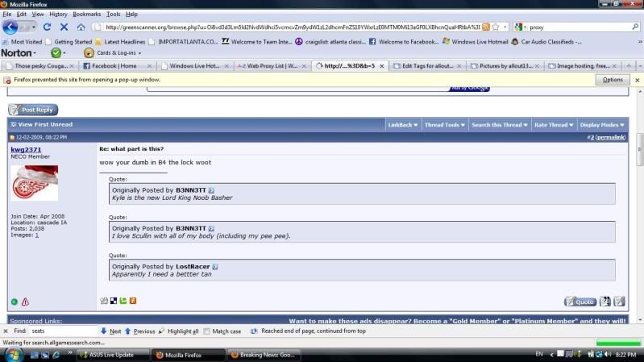Click the Post Reply button
644x362 pixels.
click(33, 110)
